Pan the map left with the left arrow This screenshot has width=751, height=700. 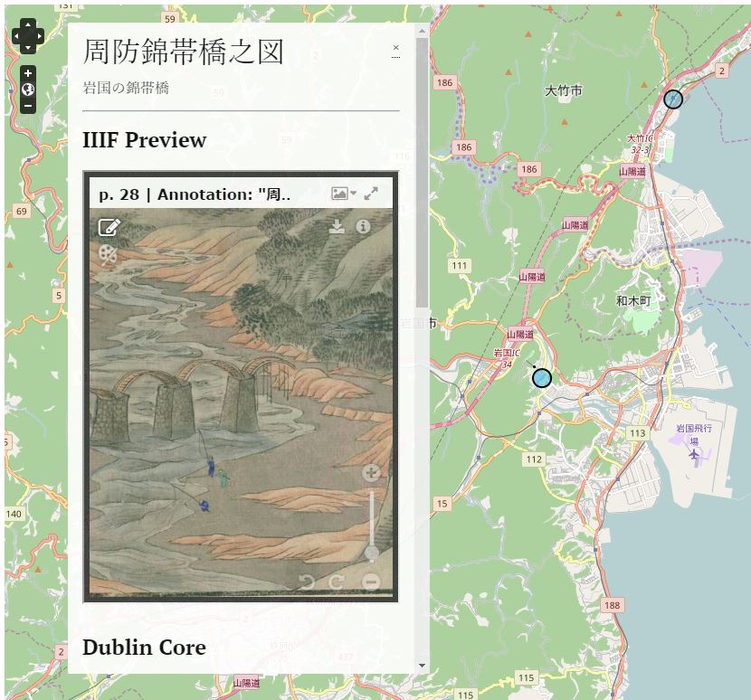[x=17, y=36]
